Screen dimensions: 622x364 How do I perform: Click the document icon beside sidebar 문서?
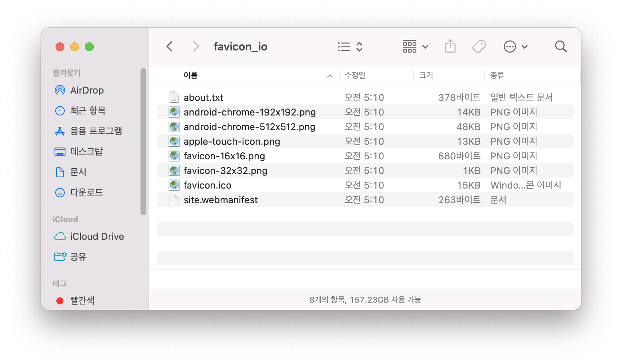[x=60, y=172]
